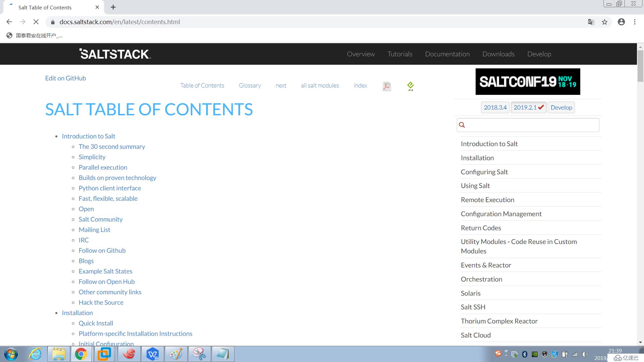This screenshot has height=362, width=644.
Task: Open the NVIDIA tray icon
Action: 535,354
